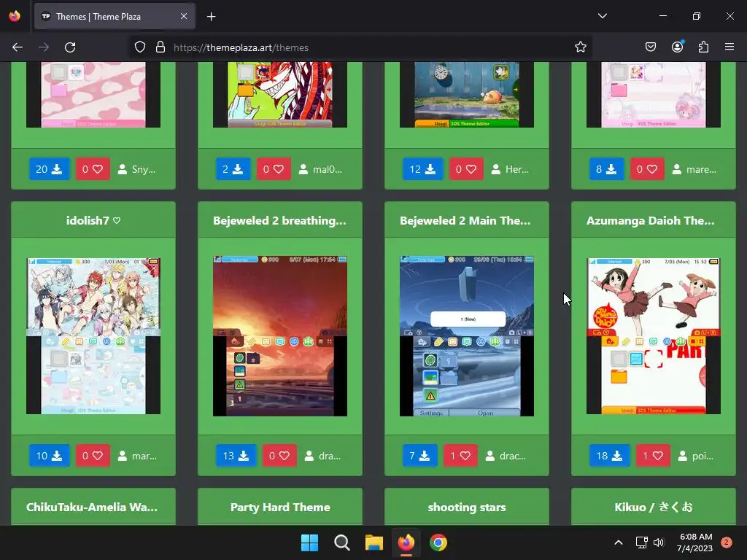
Task: Reload the Theme Plaza page
Action: 70,47
